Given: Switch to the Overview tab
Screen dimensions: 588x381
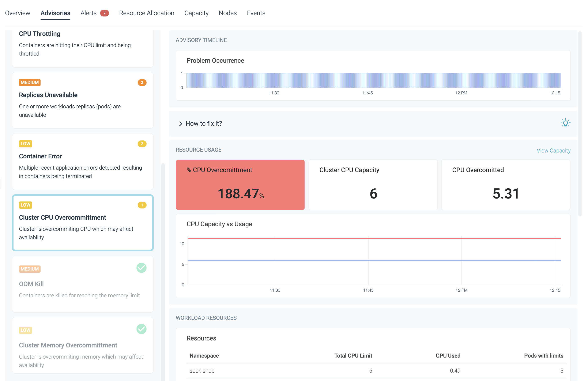Looking at the screenshot, I should click(18, 13).
